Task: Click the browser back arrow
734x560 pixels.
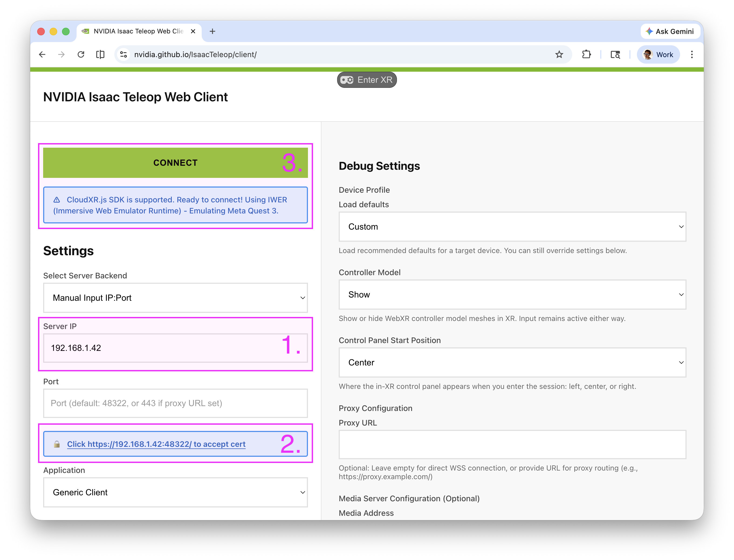Action: pos(42,54)
